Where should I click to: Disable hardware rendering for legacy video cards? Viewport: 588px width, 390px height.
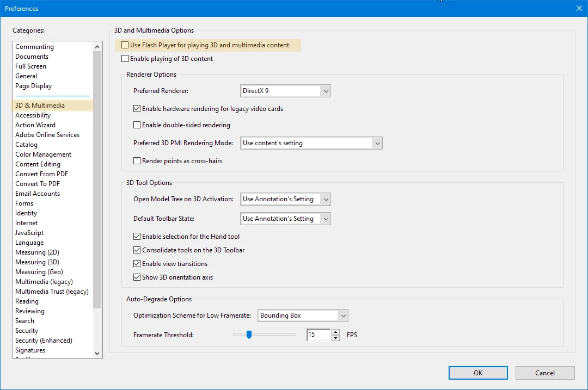tap(137, 108)
